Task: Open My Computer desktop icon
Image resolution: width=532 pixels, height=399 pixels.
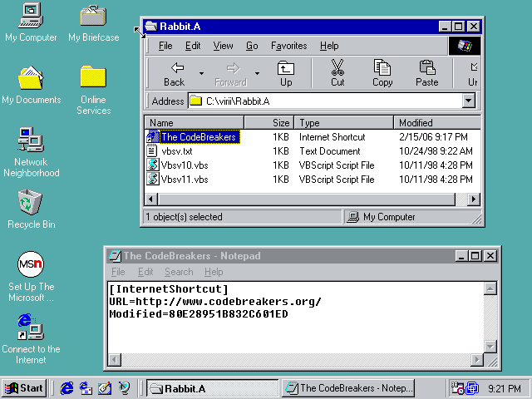Action: click(31, 22)
